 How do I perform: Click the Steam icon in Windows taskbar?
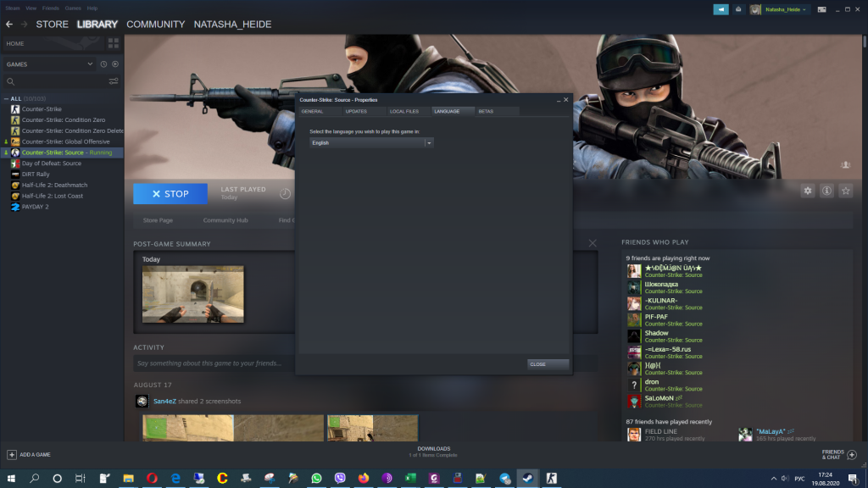[x=527, y=478]
